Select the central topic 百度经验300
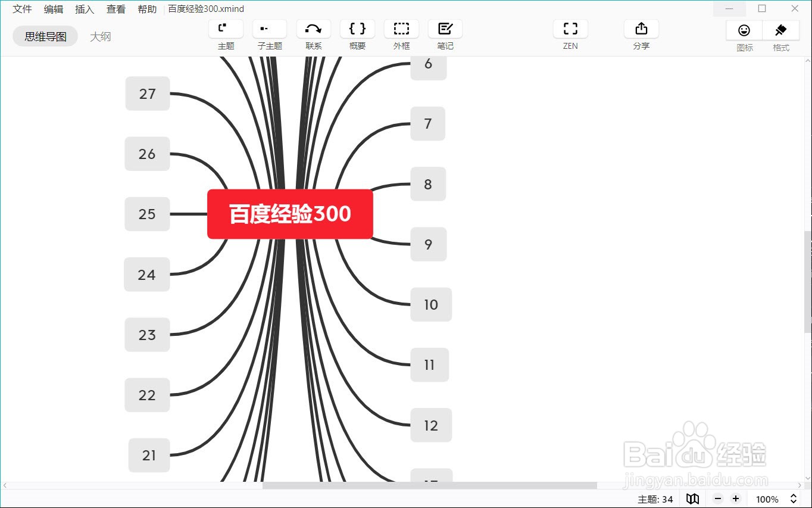This screenshot has width=812, height=508. [290, 214]
